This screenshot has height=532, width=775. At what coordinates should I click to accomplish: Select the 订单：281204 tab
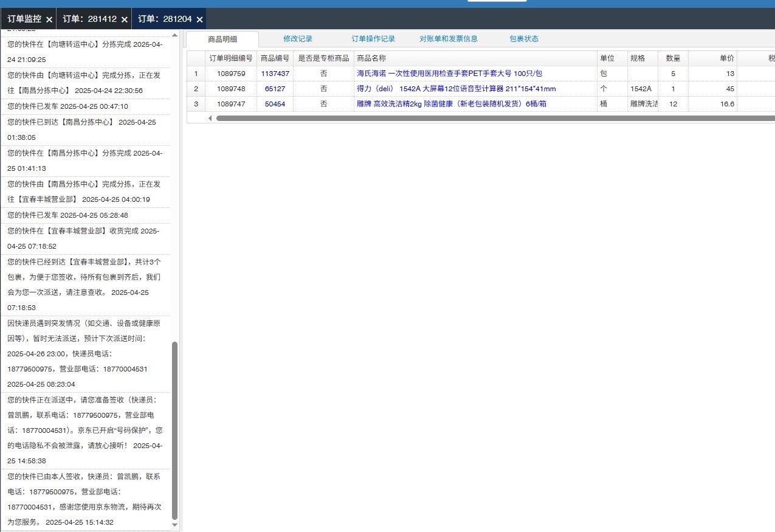click(x=165, y=19)
